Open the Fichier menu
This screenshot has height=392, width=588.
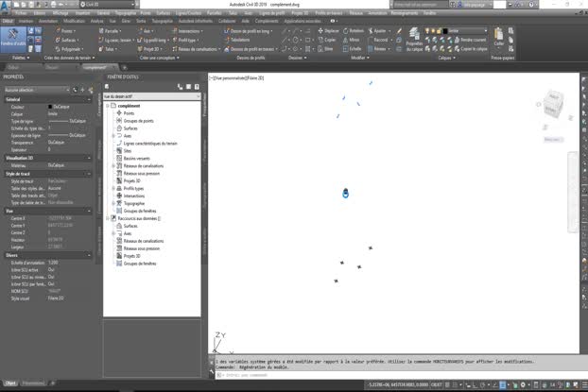point(21,13)
